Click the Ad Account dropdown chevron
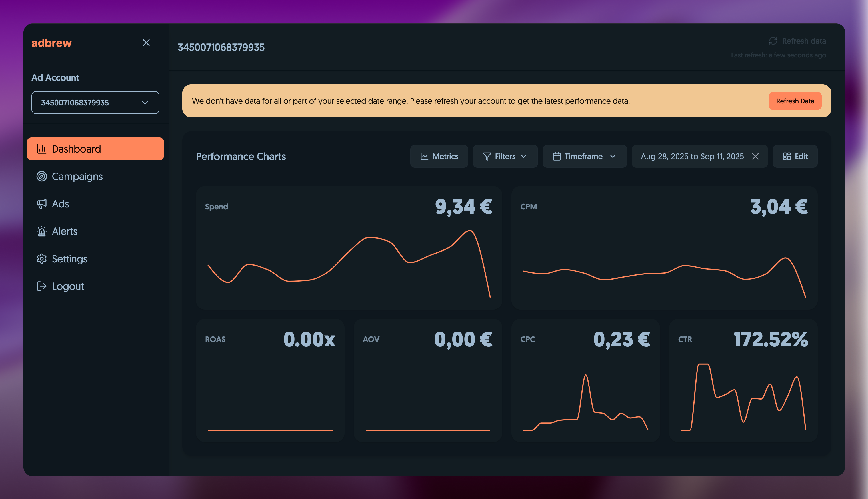This screenshot has height=499, width=868. (145, 103)
